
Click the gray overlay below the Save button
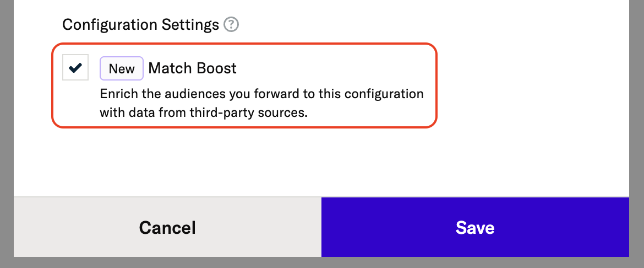click(x=474, y=262)
